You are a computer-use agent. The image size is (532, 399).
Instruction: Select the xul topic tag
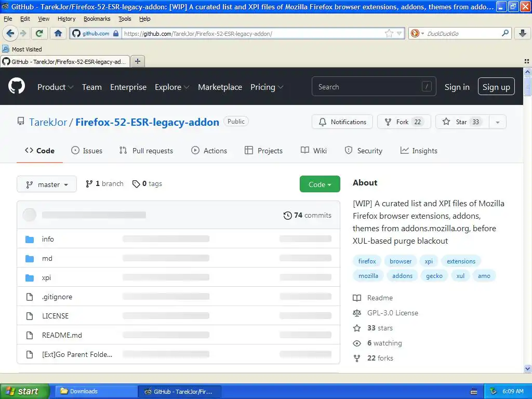[460, 276]
